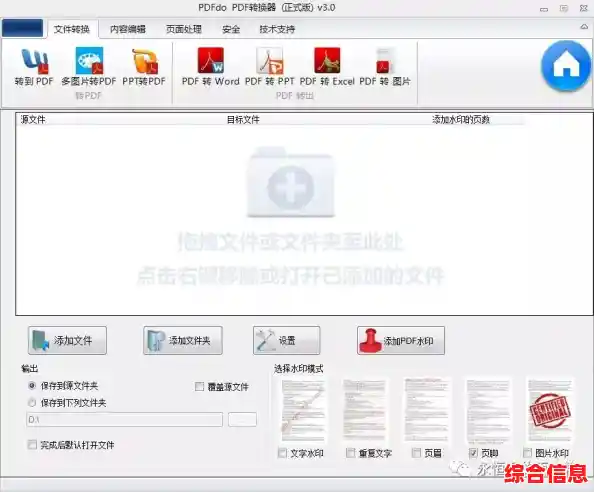Click the D:\ output path field

click(x=125, y=419)
